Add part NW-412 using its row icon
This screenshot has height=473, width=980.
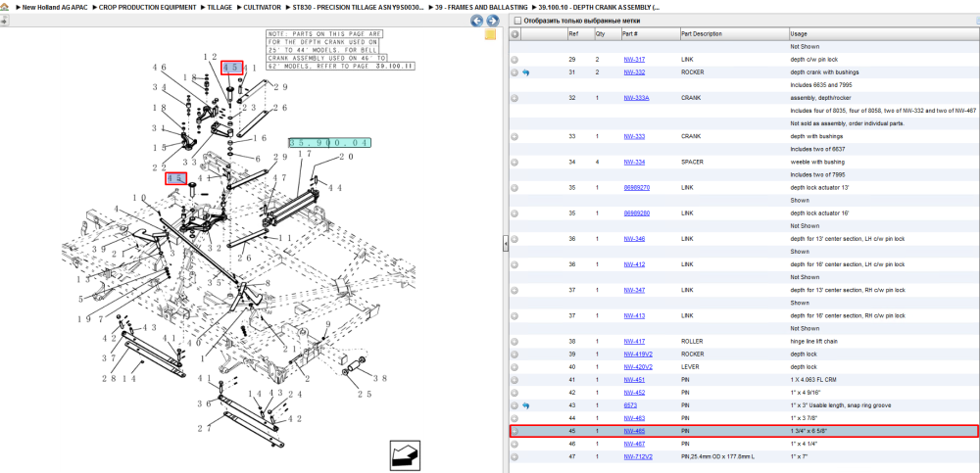coord(515,264)
